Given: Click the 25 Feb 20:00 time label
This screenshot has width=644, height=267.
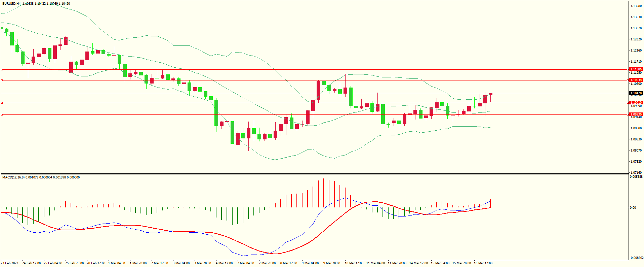Looking at the screenshot, I should pyautogui.click(x=74, y=263).
